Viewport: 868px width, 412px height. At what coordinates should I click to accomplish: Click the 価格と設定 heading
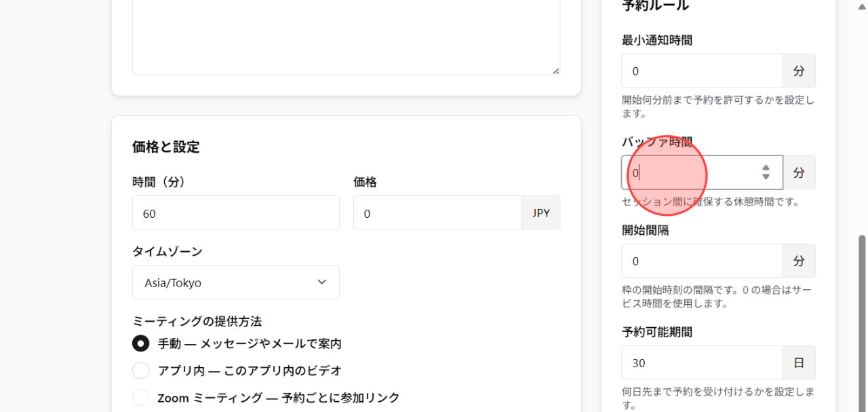pos(166,147)
